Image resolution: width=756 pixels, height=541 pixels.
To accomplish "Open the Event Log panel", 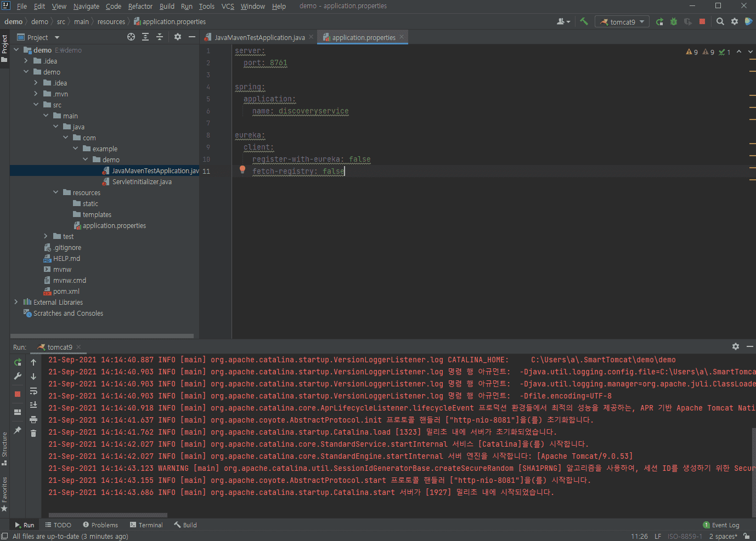I will (x=721, y=525).
